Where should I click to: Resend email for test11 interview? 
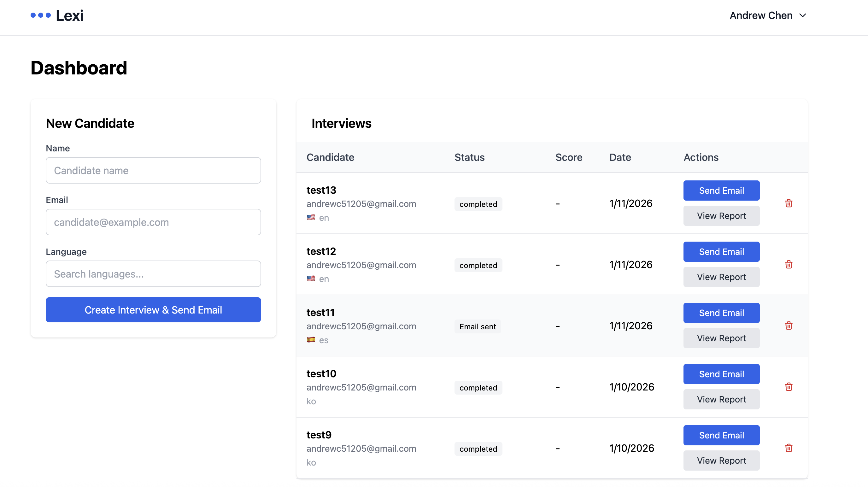[x=721, y=313]
